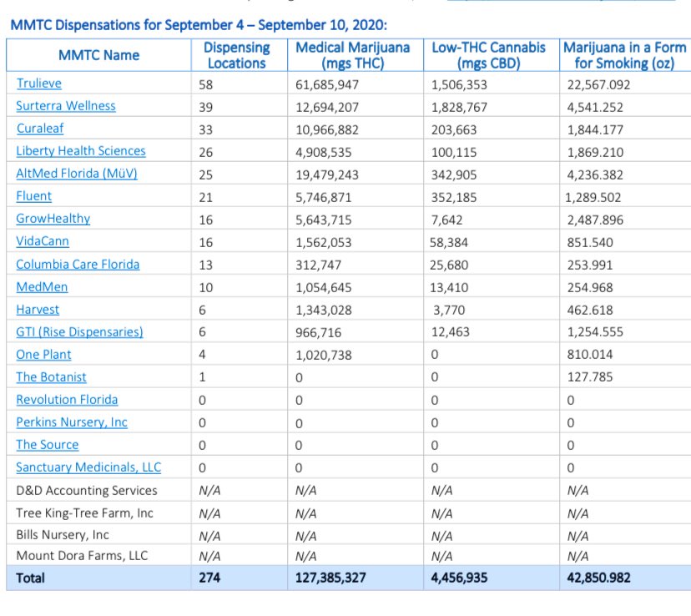Click Curaleaf's smoking value 1,844.177

[595, 129]
